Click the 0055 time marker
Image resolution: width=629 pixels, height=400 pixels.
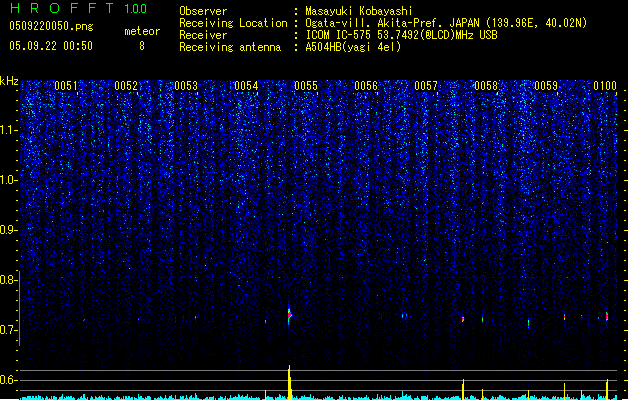[306, 86]
